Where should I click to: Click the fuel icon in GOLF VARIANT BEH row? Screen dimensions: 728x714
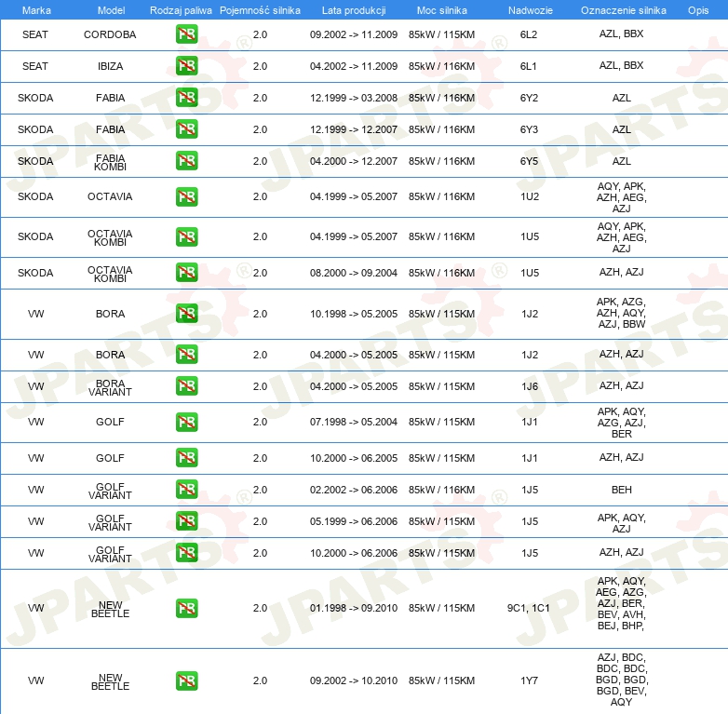[186, 490]
